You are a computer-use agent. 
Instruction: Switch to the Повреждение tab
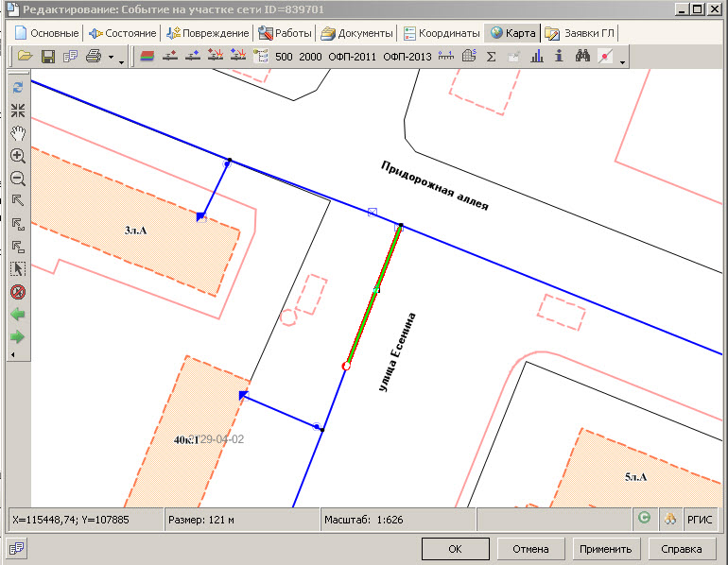click(x=207, y=33)
